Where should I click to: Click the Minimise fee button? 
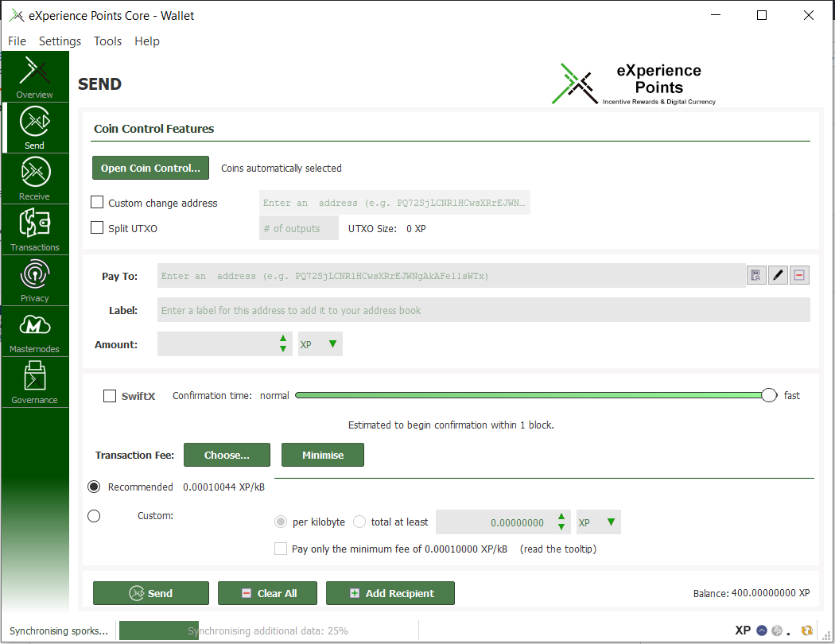(323, 455)
